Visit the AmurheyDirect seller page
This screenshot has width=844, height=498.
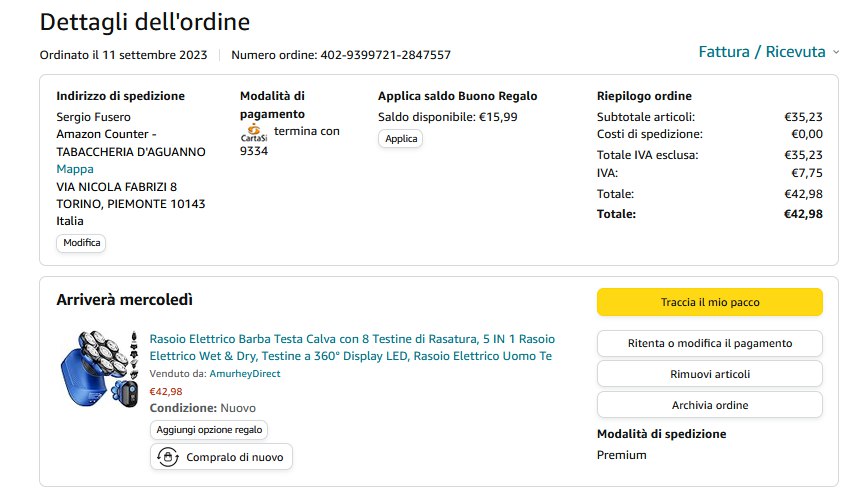click(x=244, y=374)
